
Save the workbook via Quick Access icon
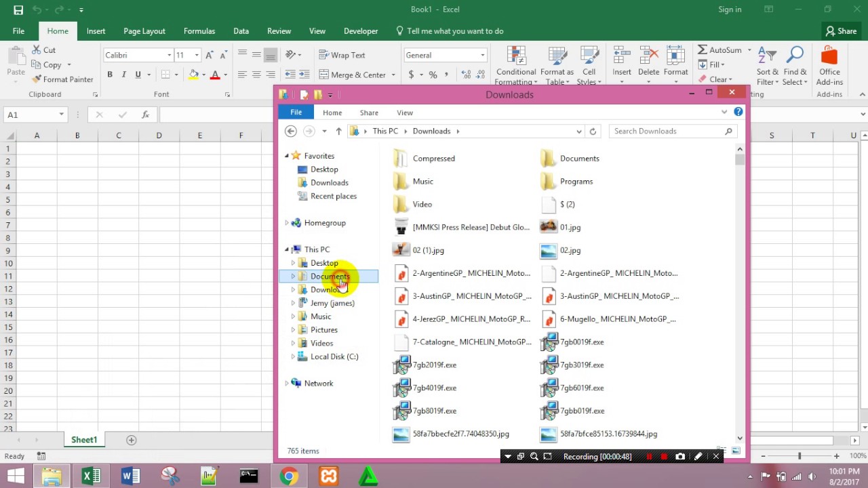18,9
